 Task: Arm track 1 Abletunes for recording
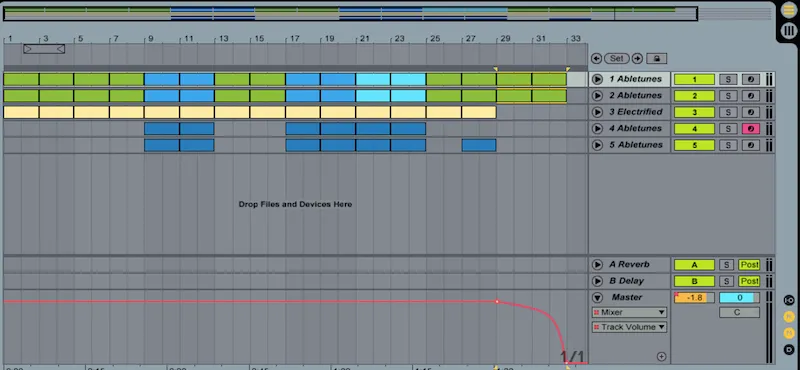pos(751,79)
